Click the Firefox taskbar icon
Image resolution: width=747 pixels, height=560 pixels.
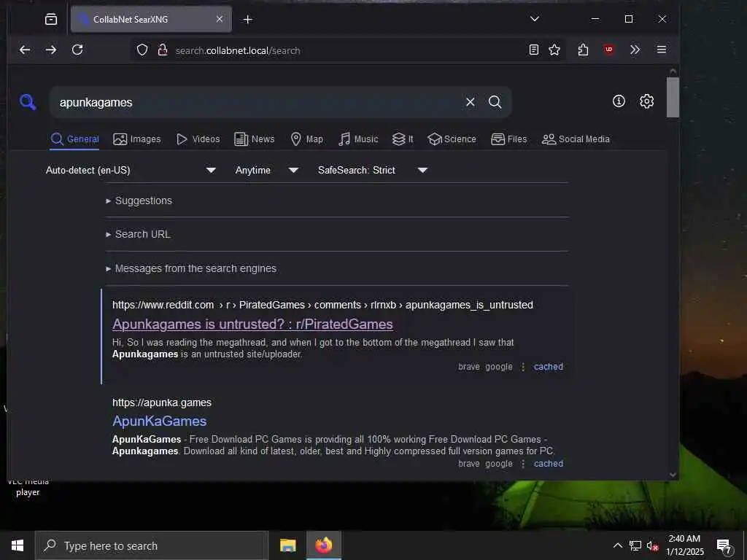pyautogui.click(x=323, y=545)
